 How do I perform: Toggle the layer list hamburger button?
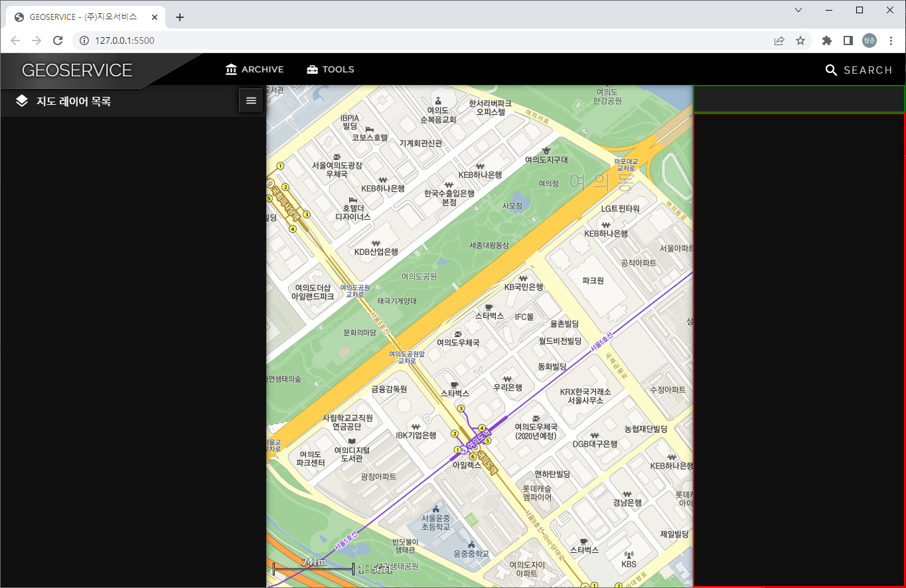point(251,100)
